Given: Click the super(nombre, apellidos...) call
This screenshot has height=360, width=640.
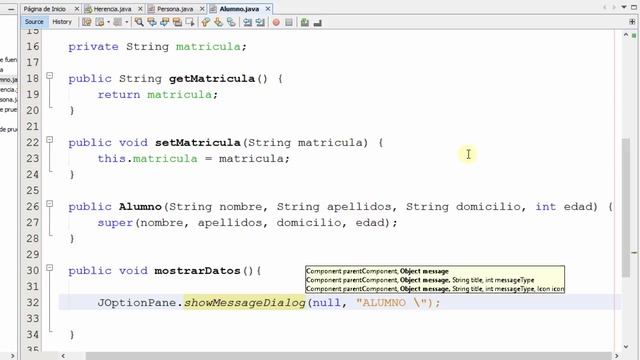Looking at the screenshot, I should (x=247, y=223).
